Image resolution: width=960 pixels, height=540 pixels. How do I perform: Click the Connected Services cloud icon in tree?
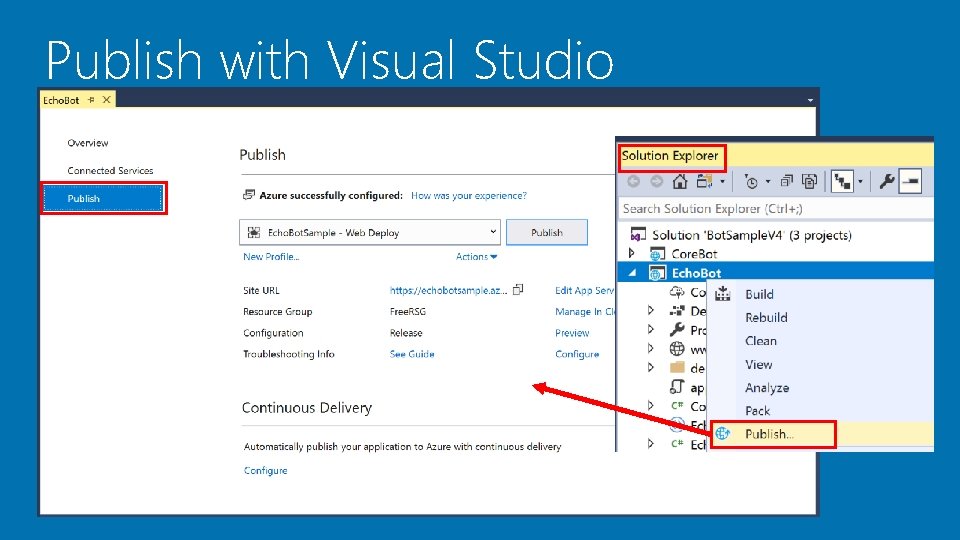pyautogui.click(x=677, y=292)
